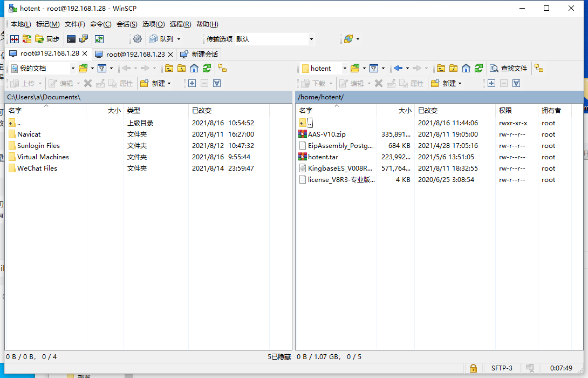The height and width of the screenshot is (378, 588).
Task: Open the console terminal icon
Action: click(x=71, y=39)
